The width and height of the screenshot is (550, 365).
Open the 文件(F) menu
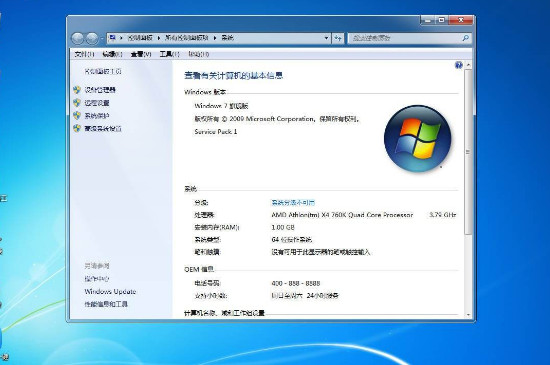coord(84,54)
